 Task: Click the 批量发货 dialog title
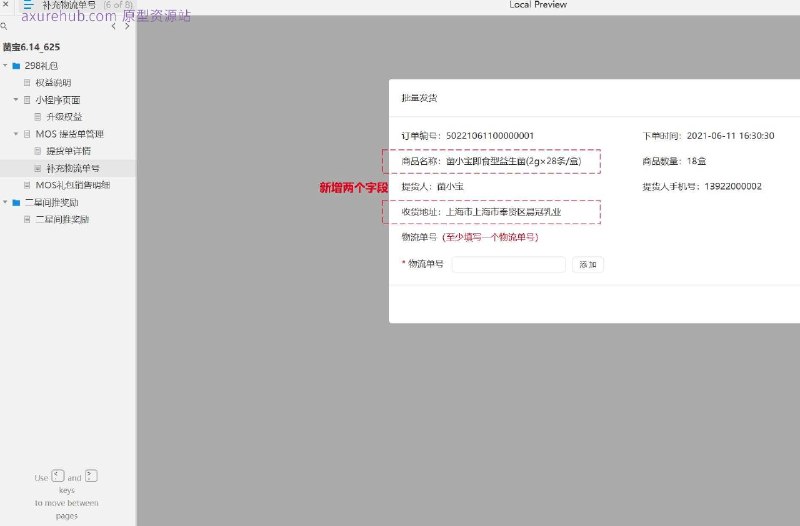click(419, 98)
